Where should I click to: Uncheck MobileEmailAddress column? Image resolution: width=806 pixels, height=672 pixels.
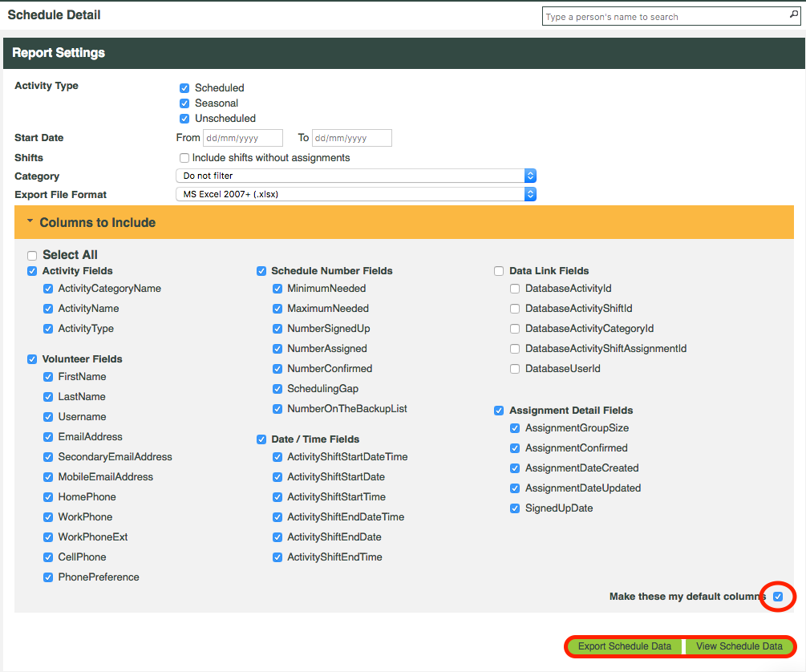click(x=48, y=477)
